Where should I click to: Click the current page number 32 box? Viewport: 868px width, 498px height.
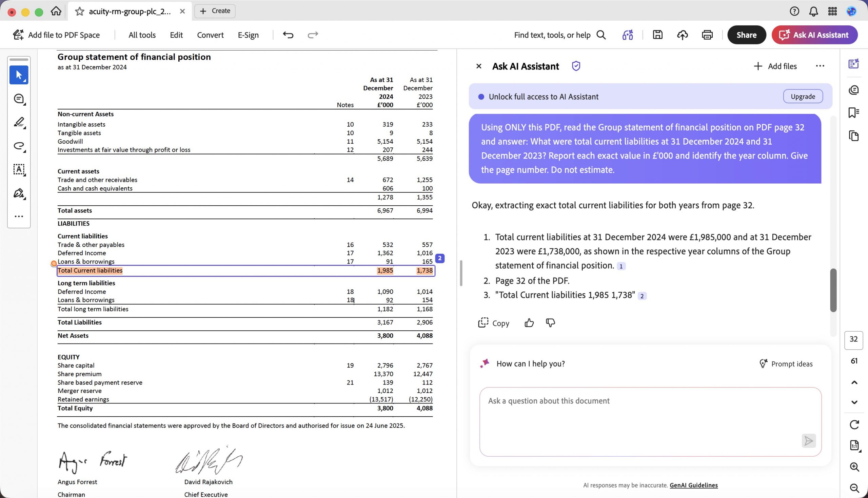tap(854, 340)
